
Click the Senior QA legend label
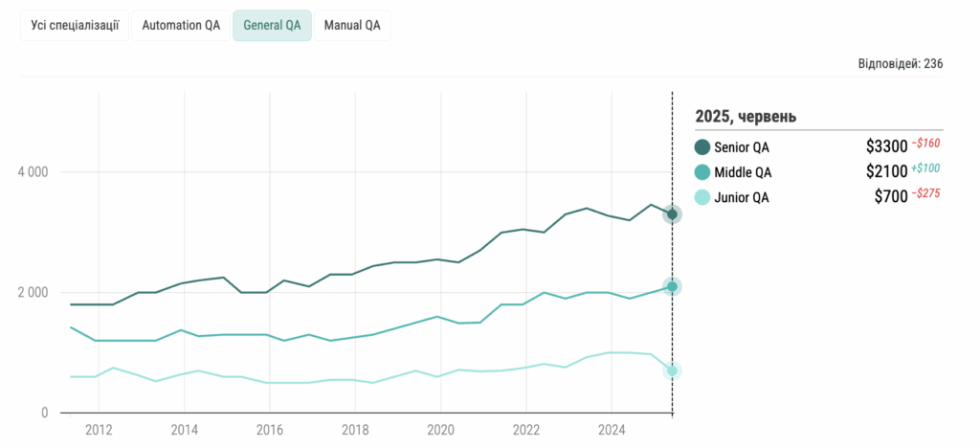[x=742, y=147]
